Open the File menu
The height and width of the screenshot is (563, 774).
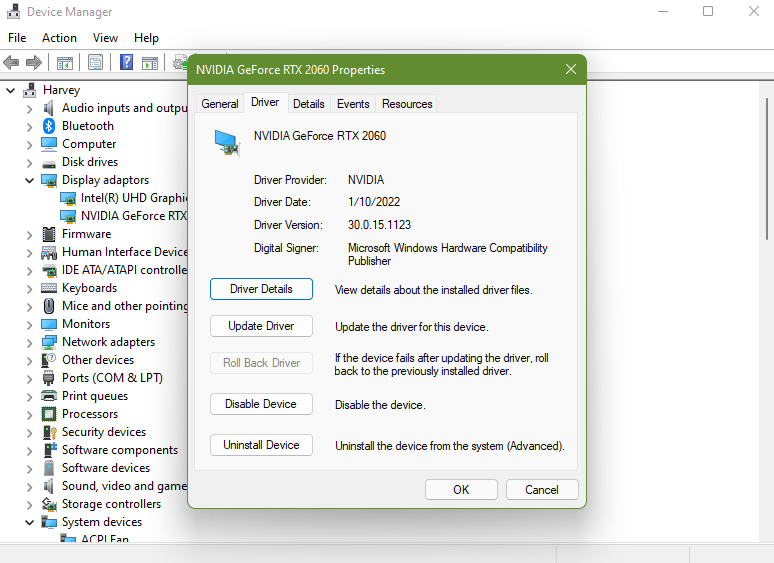pyautogui.click(x=17, y=38)
